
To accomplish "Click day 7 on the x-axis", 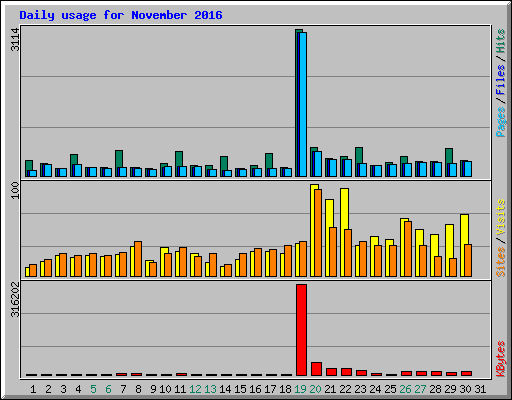I will [x=123, y=389].
